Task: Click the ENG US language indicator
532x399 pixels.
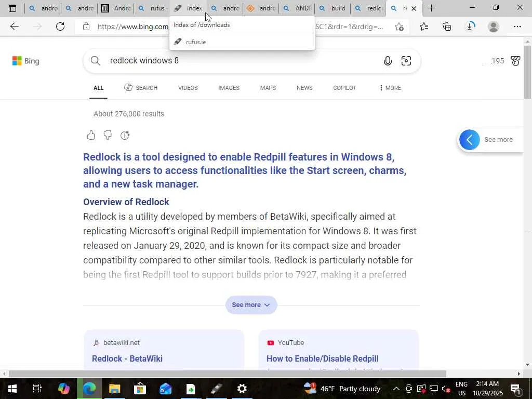Action: point(461,389)
